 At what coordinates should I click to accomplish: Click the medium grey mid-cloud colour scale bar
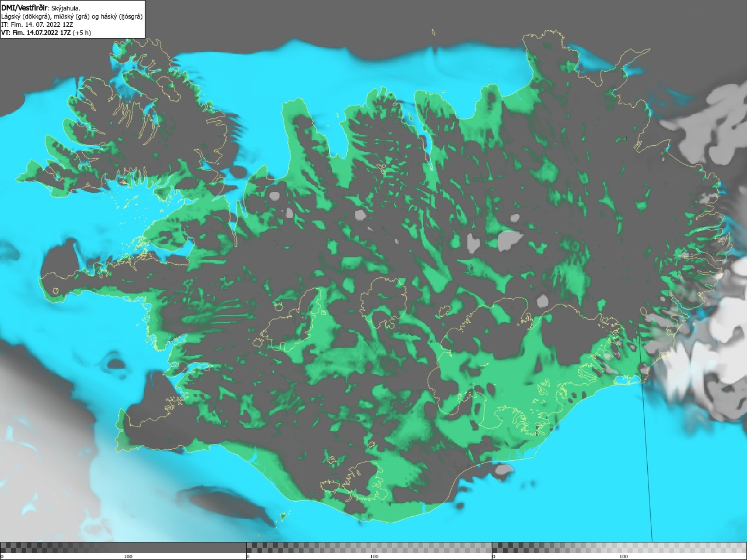coord(369,547)
